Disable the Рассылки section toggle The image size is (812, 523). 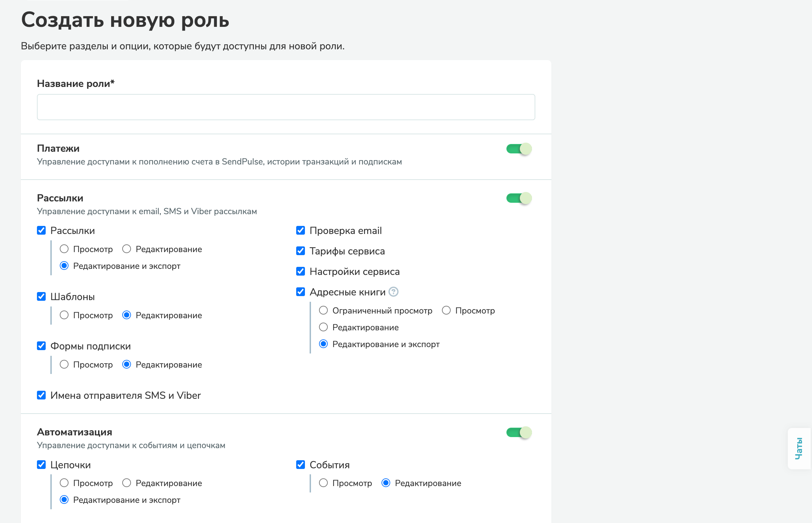point(518,198)
